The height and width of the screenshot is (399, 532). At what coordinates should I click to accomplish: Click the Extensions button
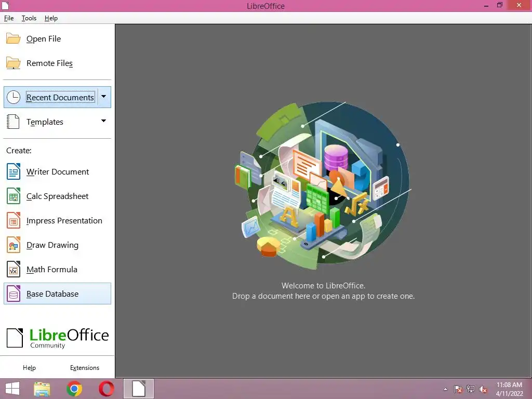pos(85,368)
